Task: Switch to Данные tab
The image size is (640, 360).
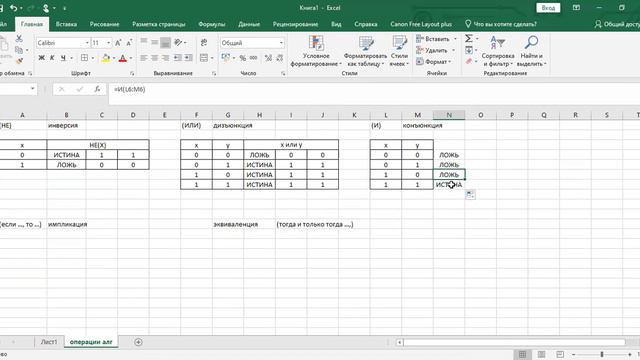Action: click(x=249, y=24)
